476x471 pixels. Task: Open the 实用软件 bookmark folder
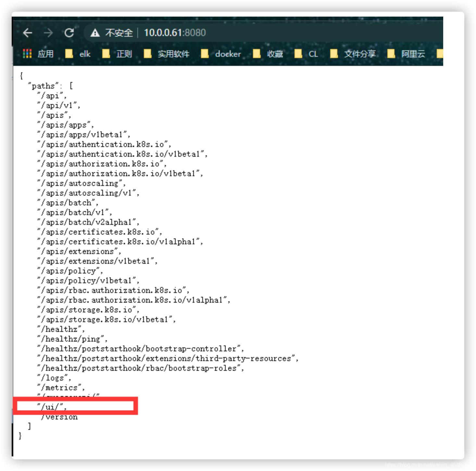pyautogui.click(x=167, y=54)
